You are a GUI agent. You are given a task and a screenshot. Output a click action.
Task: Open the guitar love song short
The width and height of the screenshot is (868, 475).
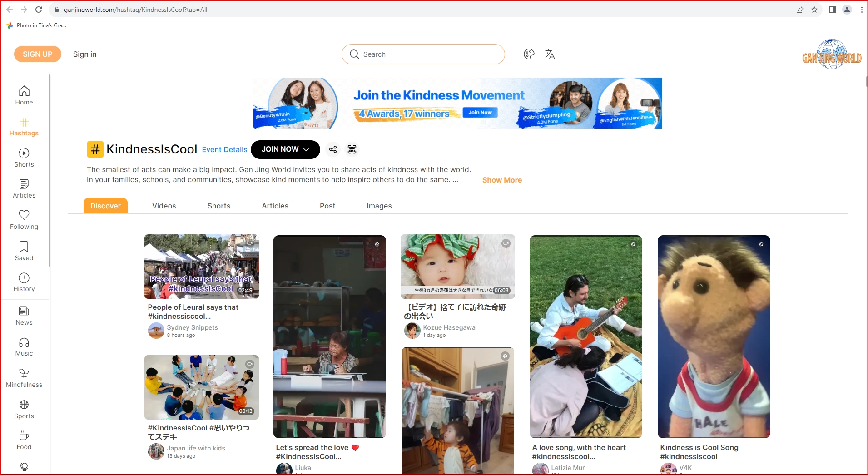coord(586,336)
